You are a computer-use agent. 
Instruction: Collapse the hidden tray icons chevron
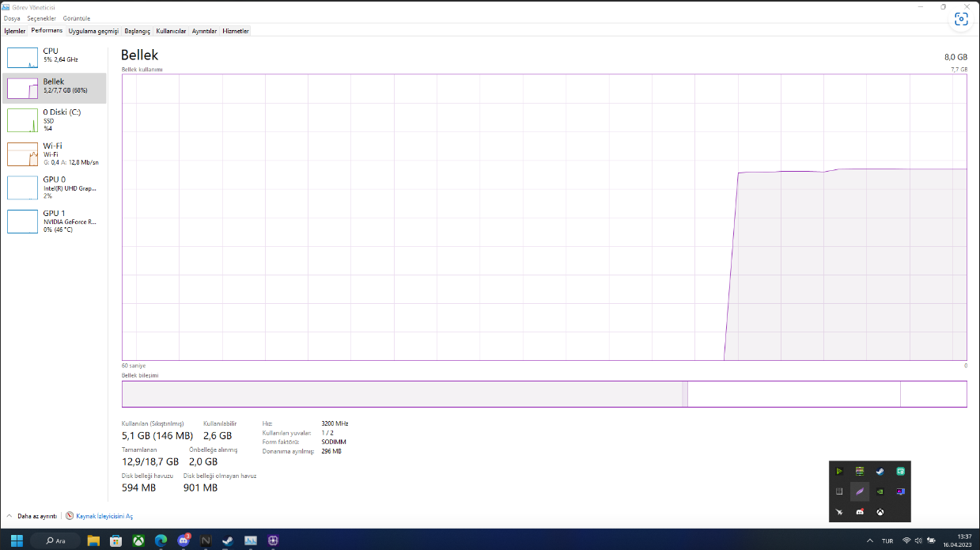(x=870, y=541)
